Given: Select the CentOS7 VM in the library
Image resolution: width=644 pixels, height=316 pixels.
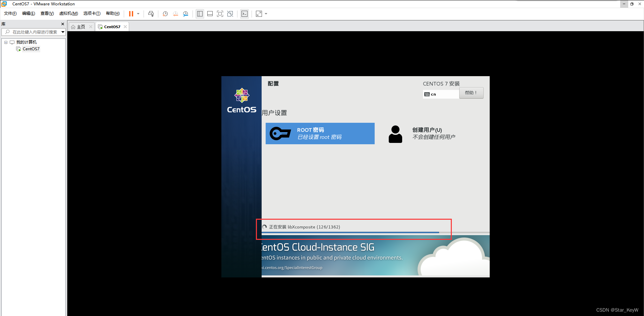Looking at the screenshot, I should pyautogui.click(x=31, y=49).
